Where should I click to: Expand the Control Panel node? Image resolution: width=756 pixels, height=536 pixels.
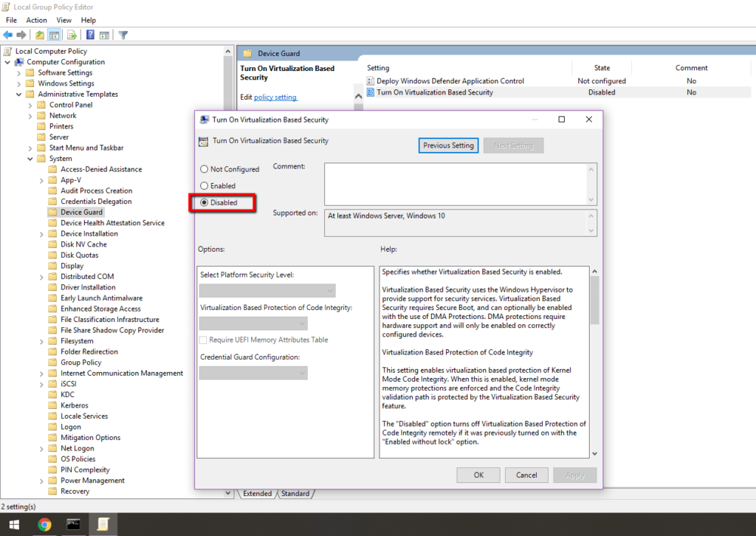[x=30, y=105]
